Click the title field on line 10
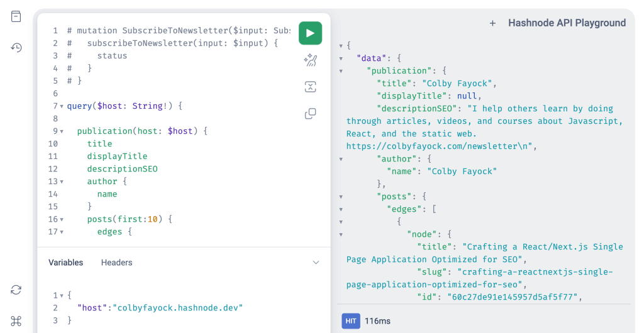The height and width of the screenshot is (333, 644). click(99, 143)
